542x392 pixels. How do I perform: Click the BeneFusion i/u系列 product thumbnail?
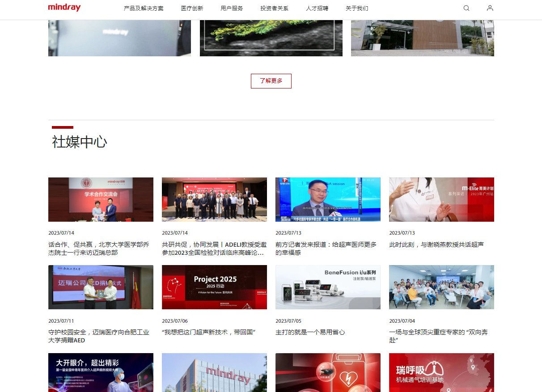(x=328, y=287)
